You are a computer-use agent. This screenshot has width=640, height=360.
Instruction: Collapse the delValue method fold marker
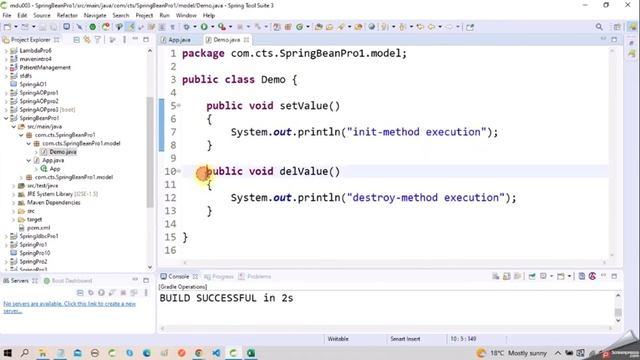[x=179, y=171]
